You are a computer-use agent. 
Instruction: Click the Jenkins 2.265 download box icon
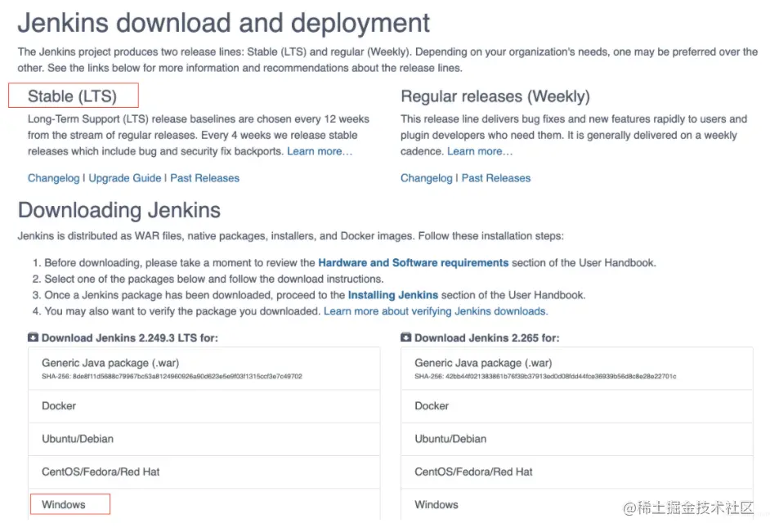click(405, 338)
